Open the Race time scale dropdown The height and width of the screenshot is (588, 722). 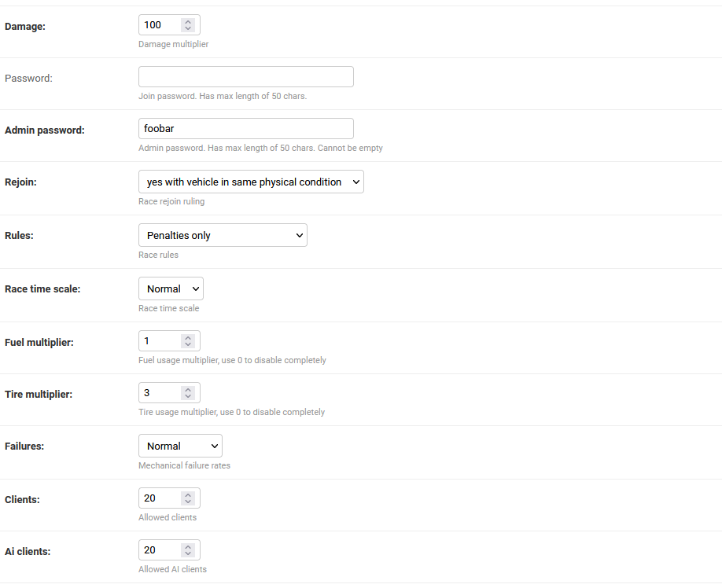[171, 288]
